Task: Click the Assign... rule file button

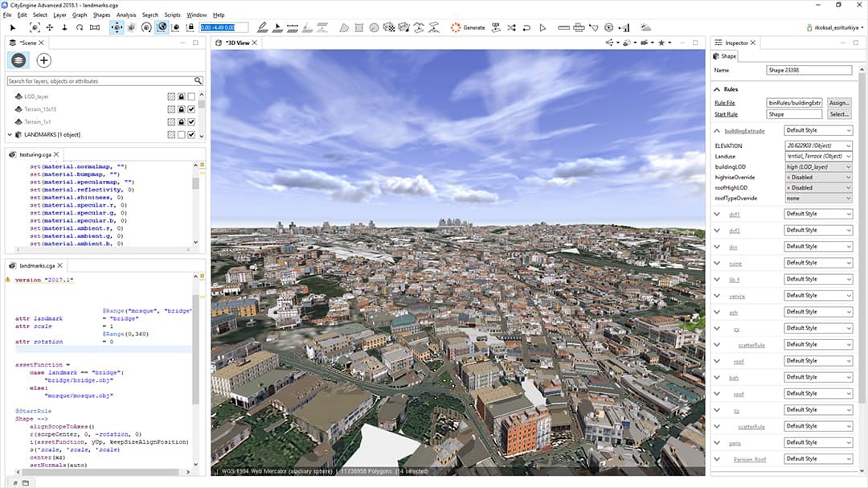Action: [839, 103]
